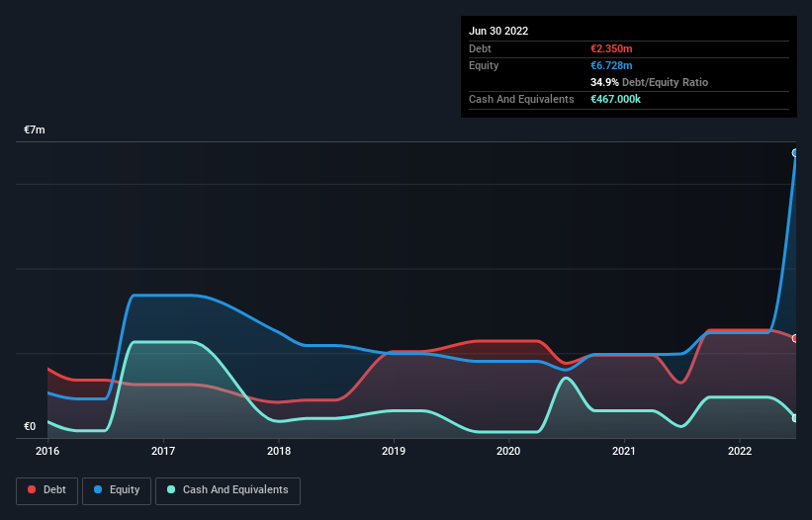Click the €7m y-axis label
The width and height of the screenshot is (812, 520).
click(35, 130)
